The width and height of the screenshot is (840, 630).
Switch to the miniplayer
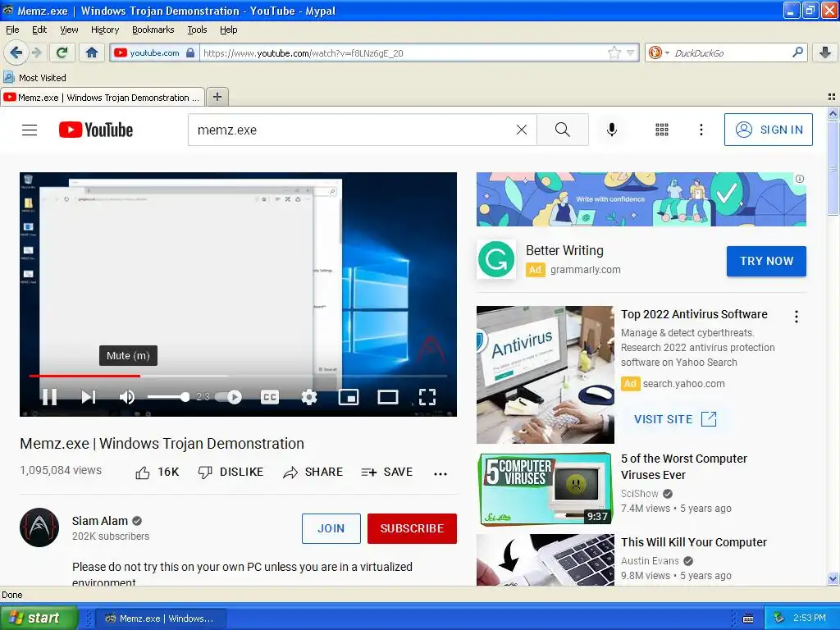(x=349, y=397)
